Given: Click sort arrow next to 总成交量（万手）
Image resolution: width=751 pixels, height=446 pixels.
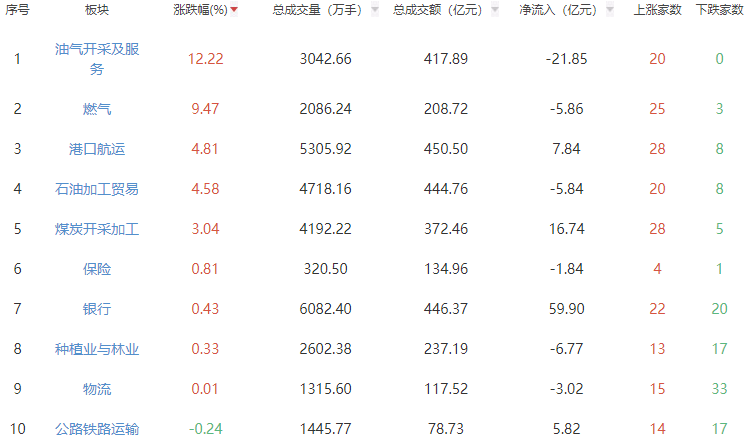Looking at the screenshot, I should (374, 10).
